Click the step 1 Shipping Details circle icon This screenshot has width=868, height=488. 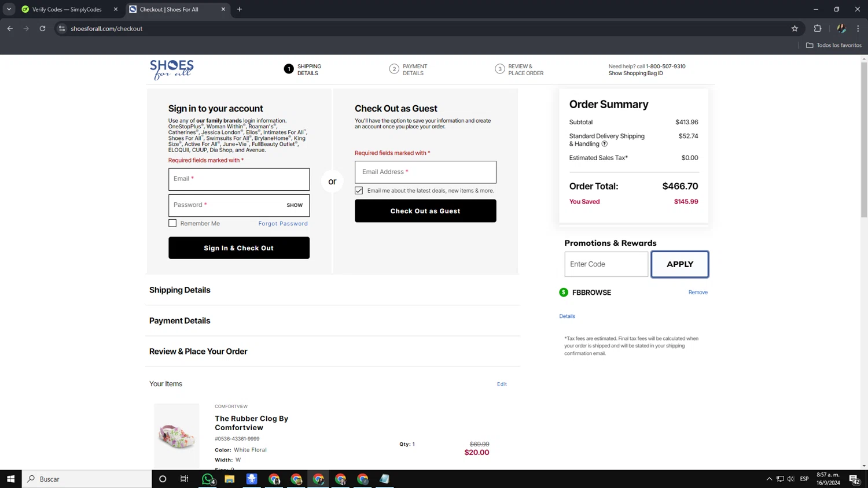[289, 69]
